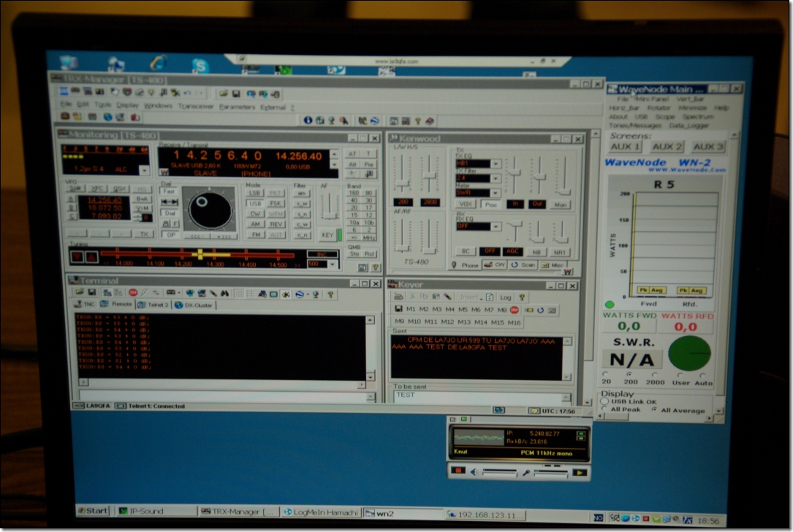Step frequency up with the display's up arrow

coord(334,153)
